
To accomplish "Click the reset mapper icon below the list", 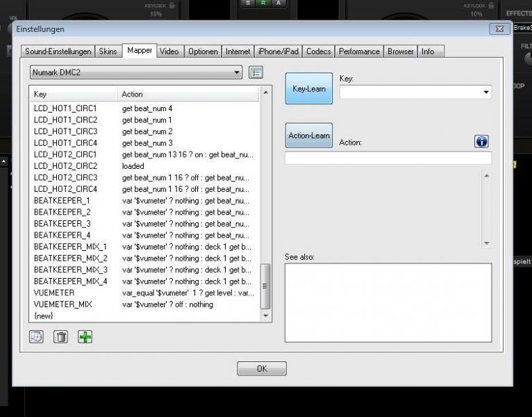I will tap(36, 337).
